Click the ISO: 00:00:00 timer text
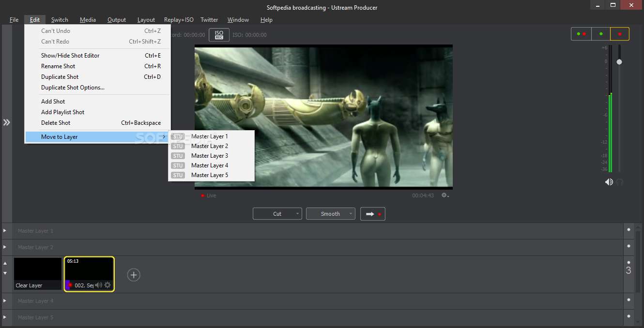Viewport: 644px width, 328px height. [x=249, y=35]
